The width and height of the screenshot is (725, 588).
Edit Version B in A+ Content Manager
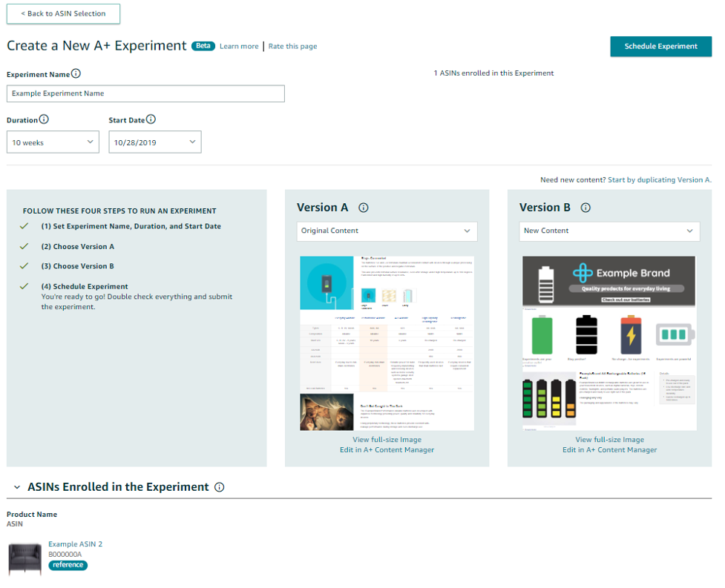(609, 450)
